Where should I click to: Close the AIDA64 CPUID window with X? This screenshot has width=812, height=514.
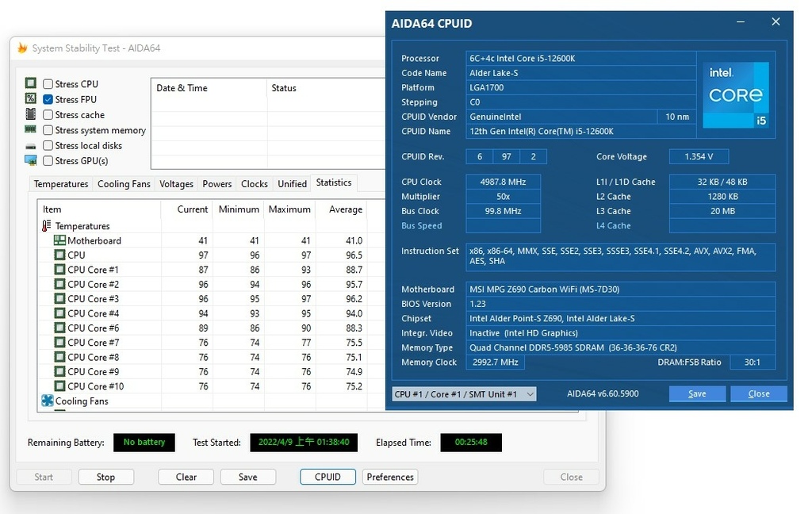click(x=776, y=21)
